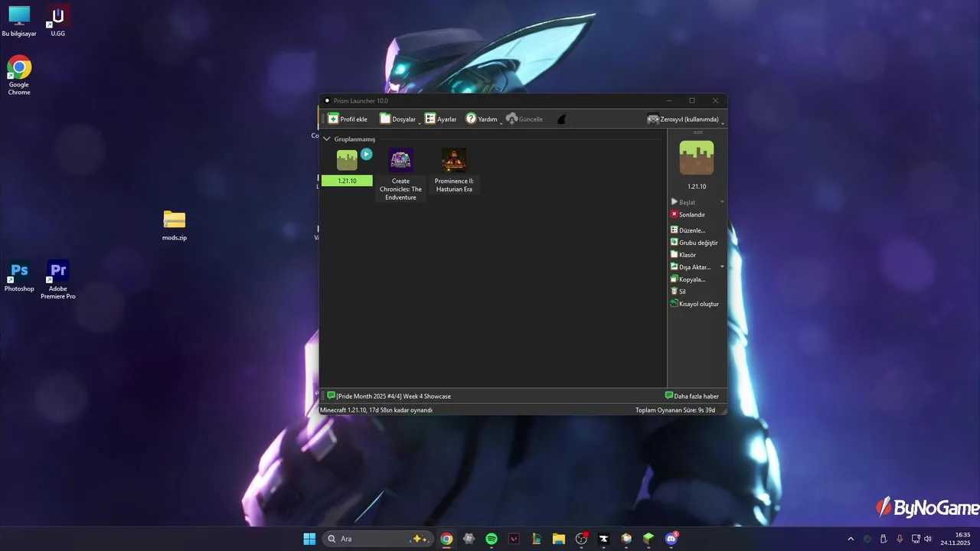Click Daha fazla haber button
The image size is (980, 551).
(692, 396)
